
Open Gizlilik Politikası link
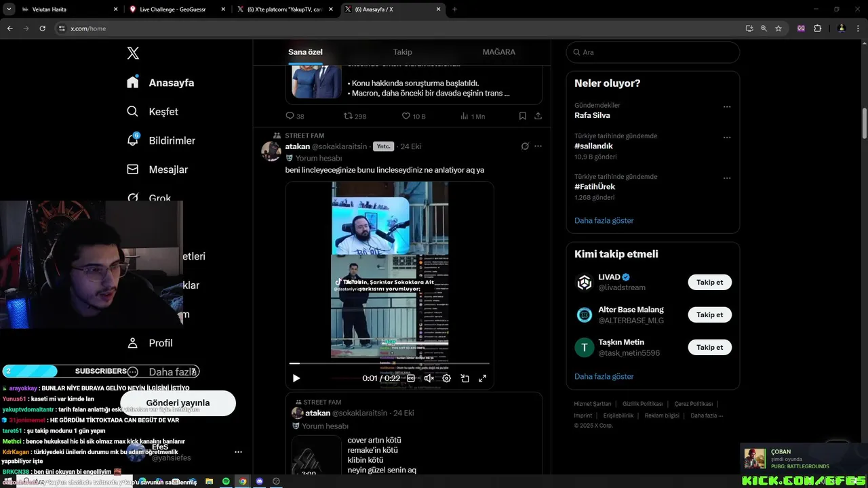642,404
